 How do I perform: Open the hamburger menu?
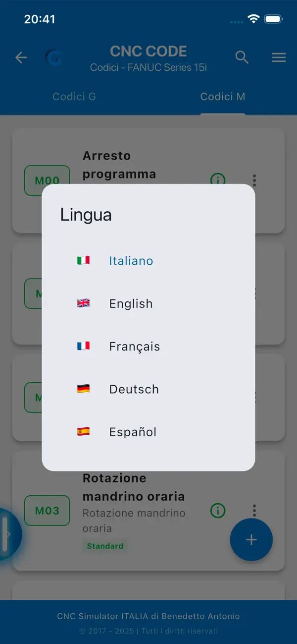[x=279, y=58]
